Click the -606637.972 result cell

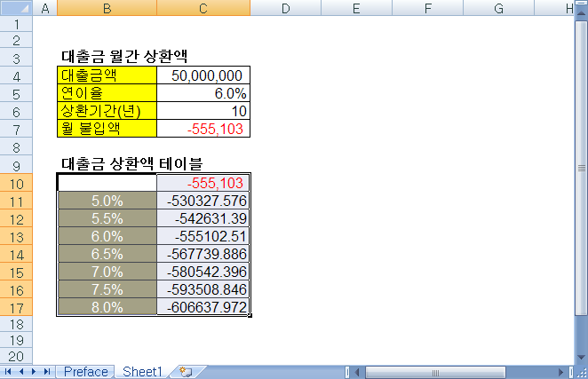pos(203,307)
